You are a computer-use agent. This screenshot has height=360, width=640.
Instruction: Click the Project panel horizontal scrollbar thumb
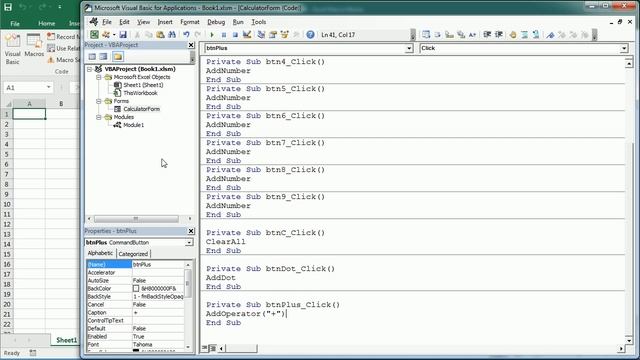(x=136, y=219)
